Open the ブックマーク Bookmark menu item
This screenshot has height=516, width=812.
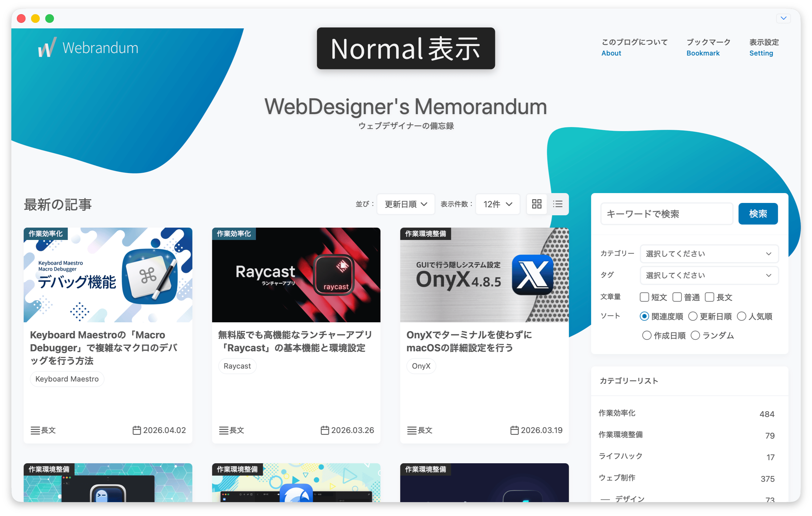tap(708, 47)
